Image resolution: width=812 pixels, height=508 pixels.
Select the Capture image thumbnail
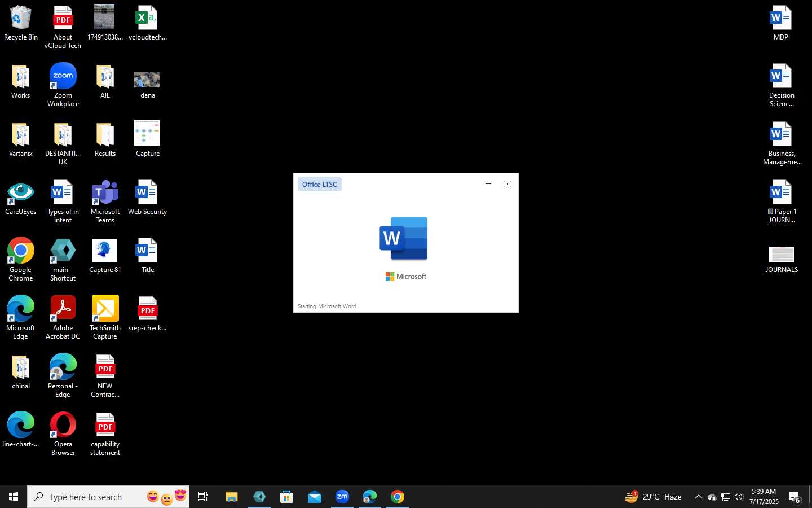click(x=147, y=139)
